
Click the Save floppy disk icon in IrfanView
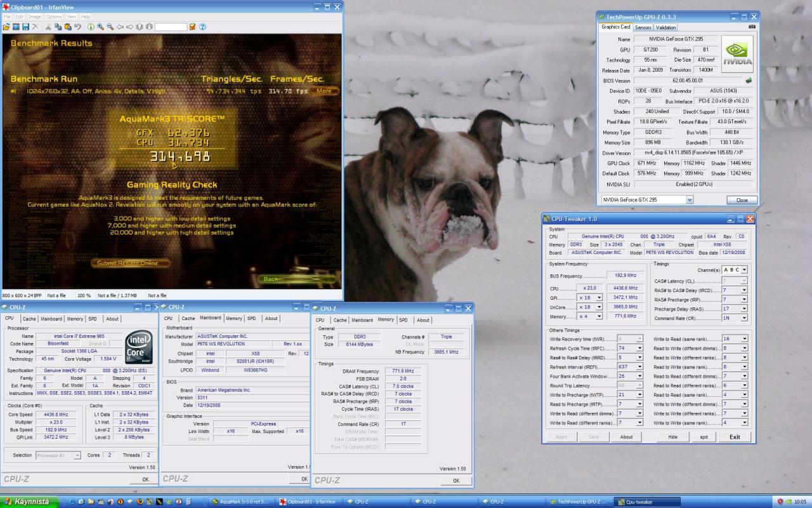(x=25, y=27)
